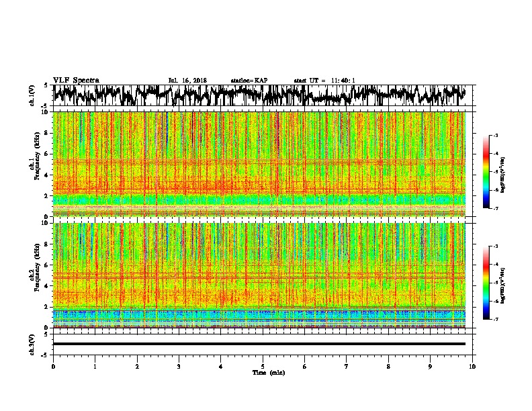This screenshot has height=411, width=532.
Task: Click the "-5" tick on ch.1(V) axis
Action: coord(45,106)
